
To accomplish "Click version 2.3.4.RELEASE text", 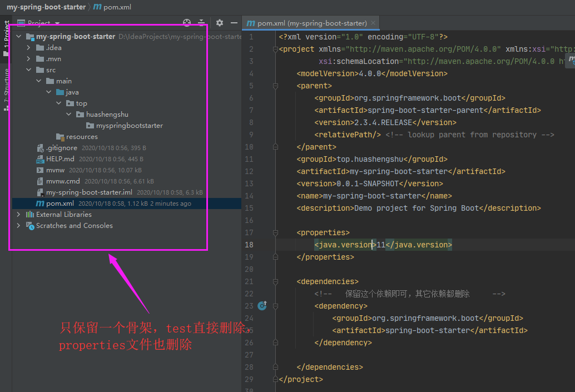I will pyautogui.click(x=383, y=122).
